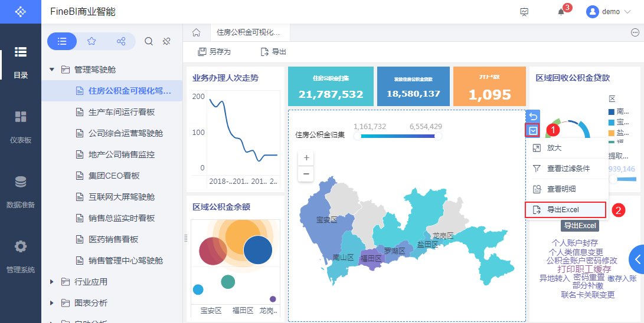The height and width of the screenshot is (323, 644).
Task: Open 生产车间运行看板 in the tree
Action: (x=112, y=112)
